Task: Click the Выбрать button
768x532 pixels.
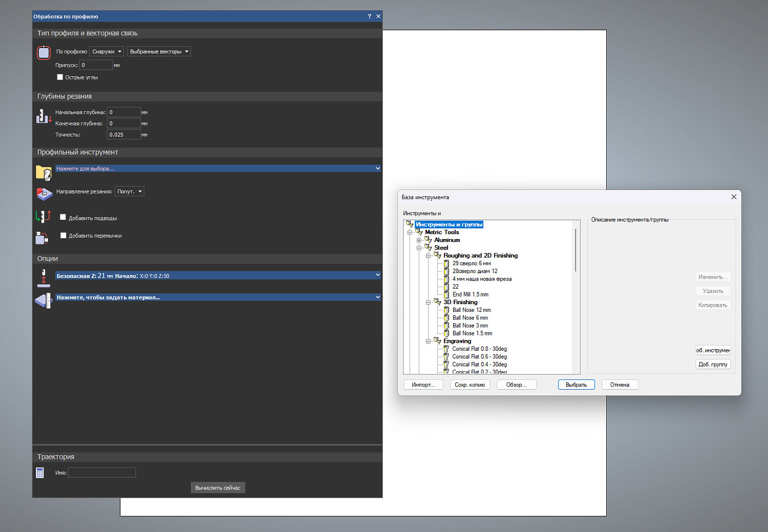Action: click(x=577, y=385)
